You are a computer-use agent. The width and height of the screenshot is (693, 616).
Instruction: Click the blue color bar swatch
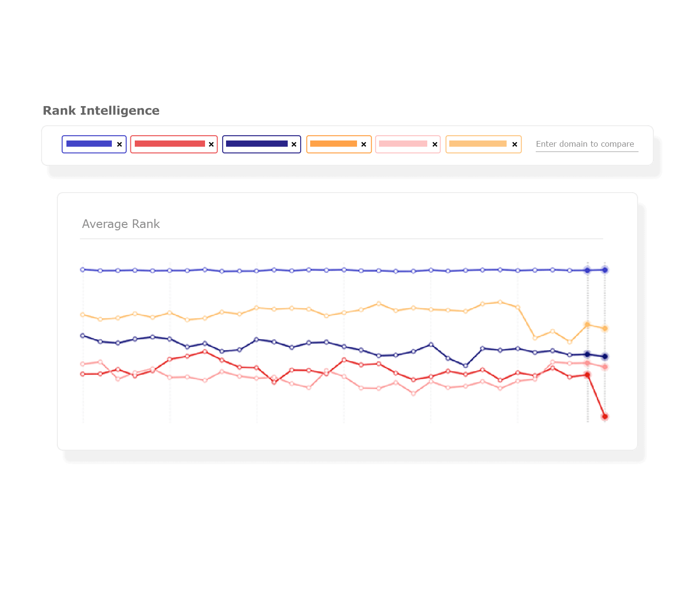tap(90, 143)
